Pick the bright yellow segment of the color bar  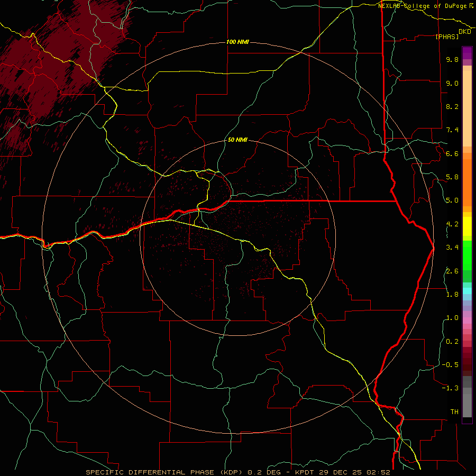tap(467, 226)
